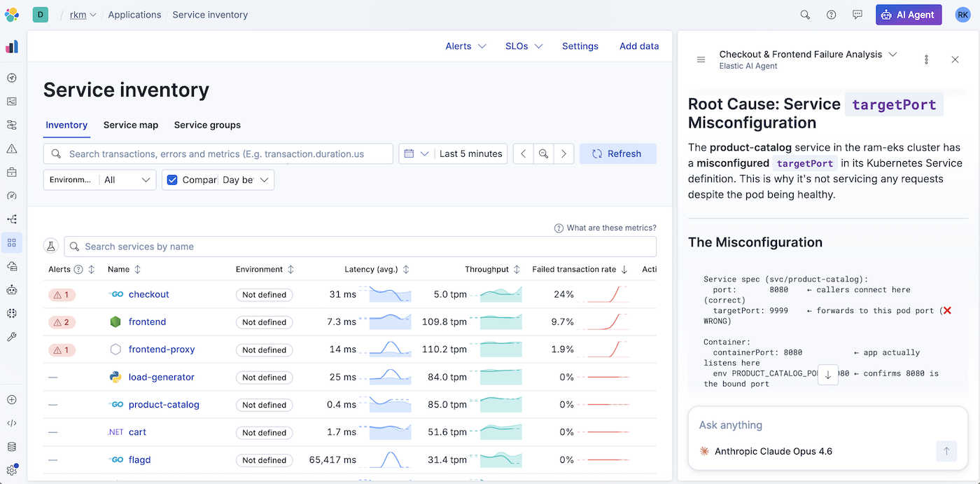Click Anthropic Claude Opus 4.6 model selector

pyautogui.click(x=766, y=452)
